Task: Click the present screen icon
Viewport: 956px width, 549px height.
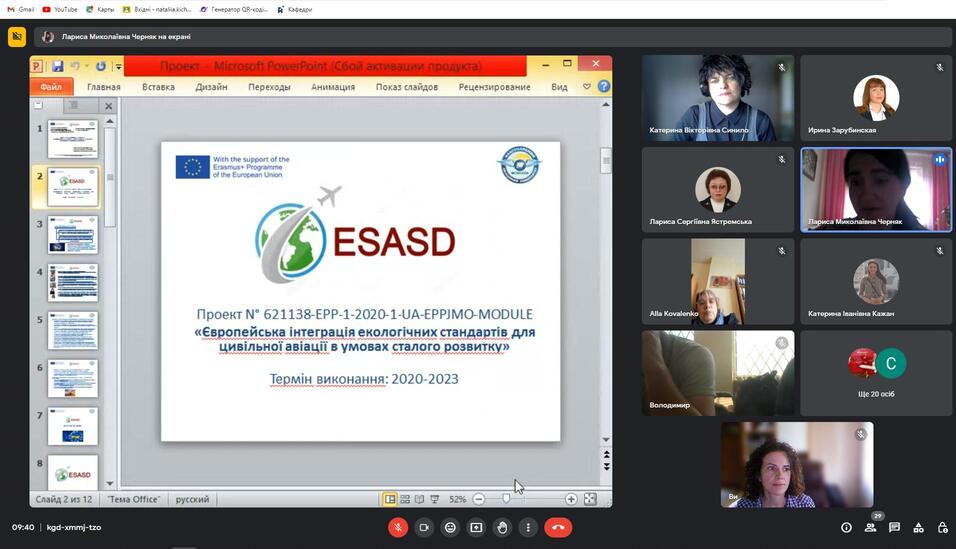Action: click(476, 527)
